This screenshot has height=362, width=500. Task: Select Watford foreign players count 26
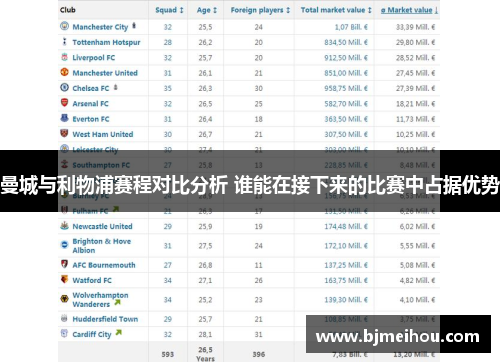(x=259, y=280)
